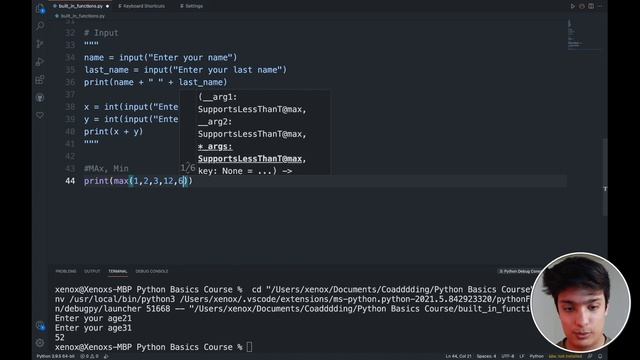This screenshot has height=360, width=640.
Task: Open the Search view magnifier icon
Action: pyautogui.click(x=40, y=26)
